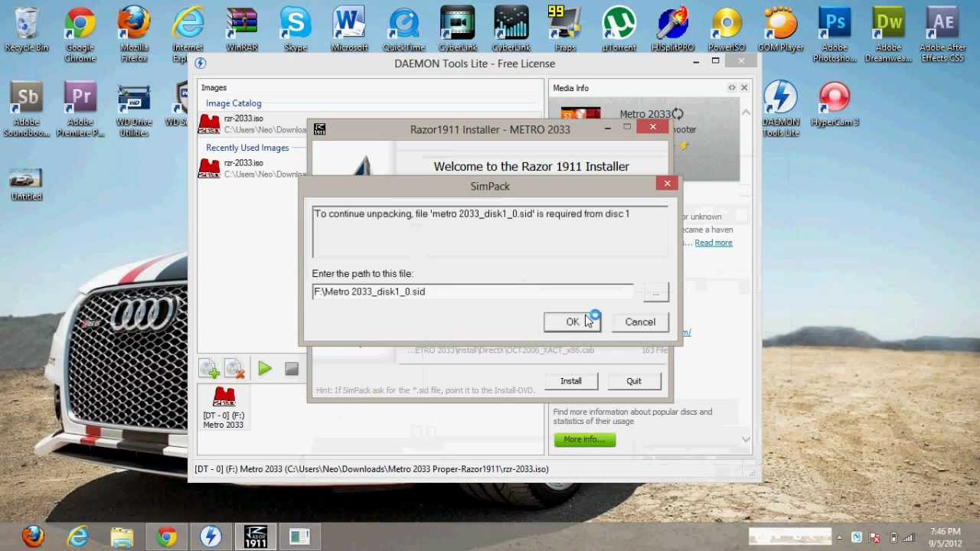Open the Adobe Premiere Pro desktop icon
Image resolution: width=980 pixels, height=551 pixels.
pyautogui.click(x=80, y=109)
